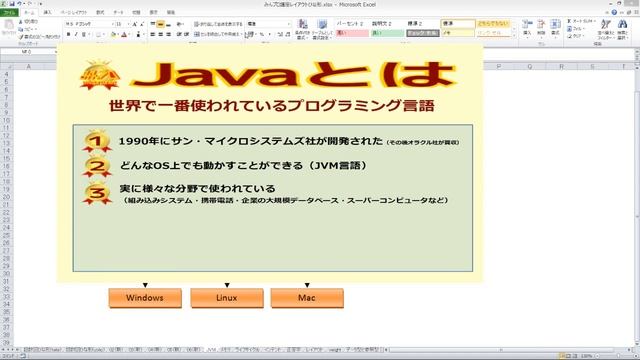The image size is (640, 360).
Task: Open the Merge & Center dropdown arrow
Action: tap(241, 35)
